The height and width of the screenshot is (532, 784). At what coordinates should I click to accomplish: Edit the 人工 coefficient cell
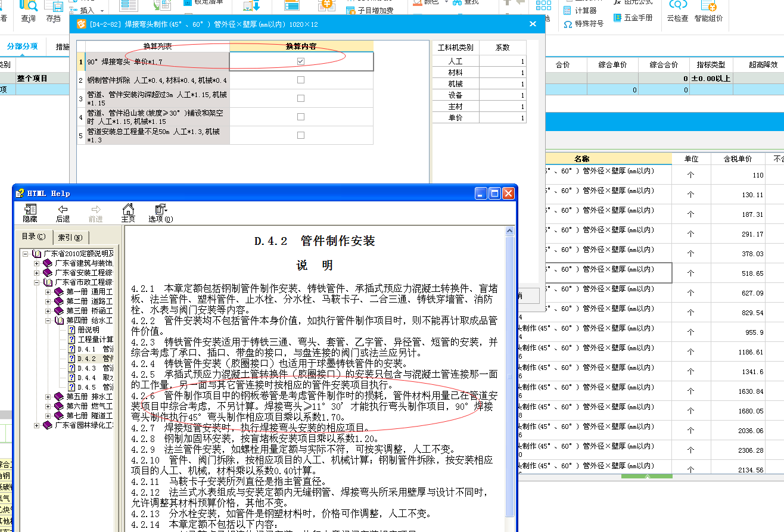pos(503,61)
